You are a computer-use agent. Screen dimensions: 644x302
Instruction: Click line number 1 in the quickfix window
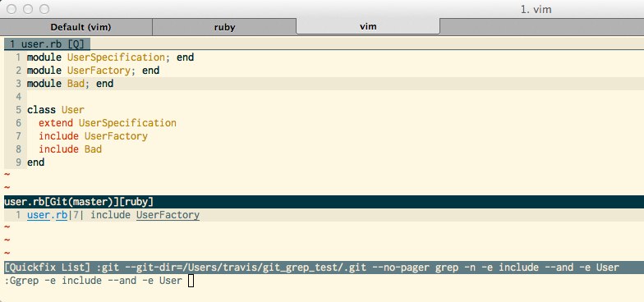(18, 215)
